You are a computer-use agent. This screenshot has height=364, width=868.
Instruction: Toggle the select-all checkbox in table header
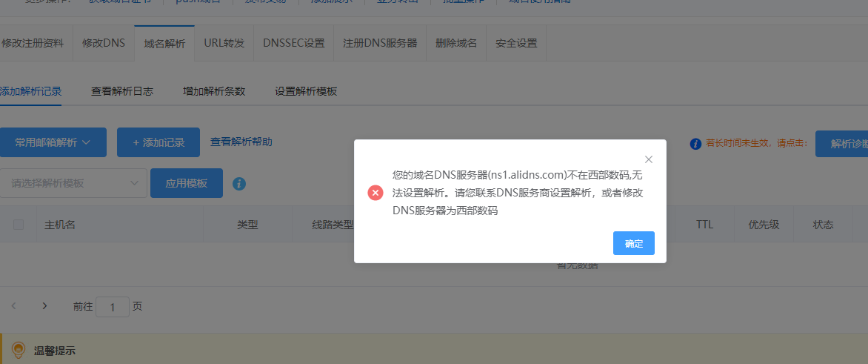click(19, 225)
